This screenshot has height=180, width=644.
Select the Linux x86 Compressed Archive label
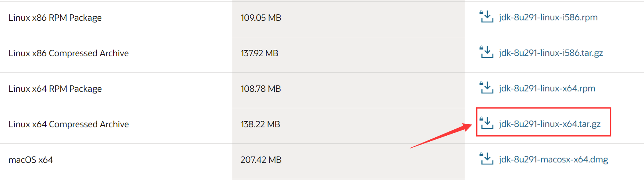pyautogui.click(x=69, y=53)
